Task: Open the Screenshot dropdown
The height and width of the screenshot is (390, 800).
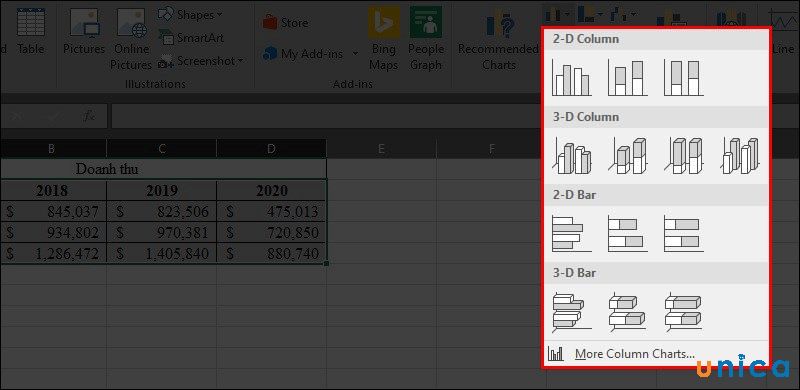Action: (200, 61)
